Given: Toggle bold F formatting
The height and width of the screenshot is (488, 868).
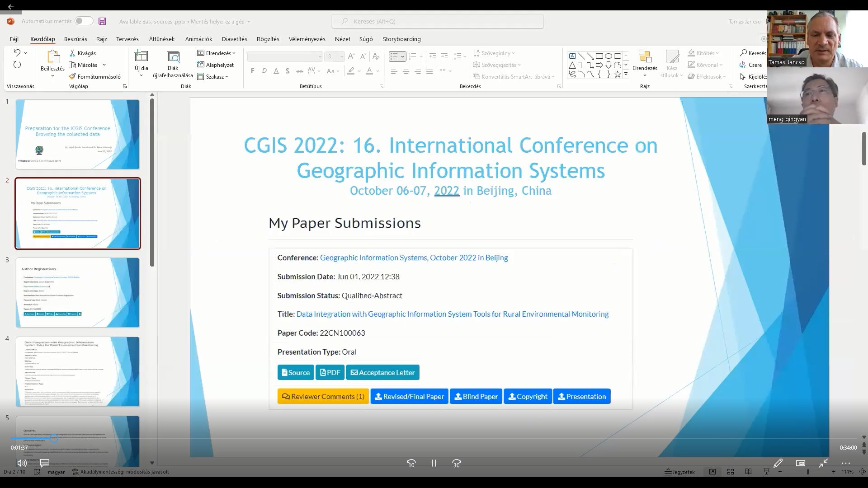Looking at the screenshot, I should (x=252, y=71).
